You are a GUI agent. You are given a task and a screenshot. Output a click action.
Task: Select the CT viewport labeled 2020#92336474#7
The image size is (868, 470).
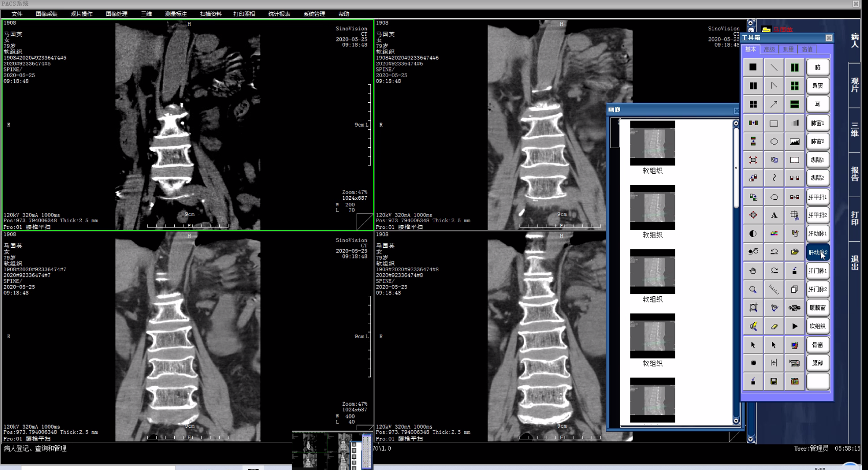[x=187, y=336]
